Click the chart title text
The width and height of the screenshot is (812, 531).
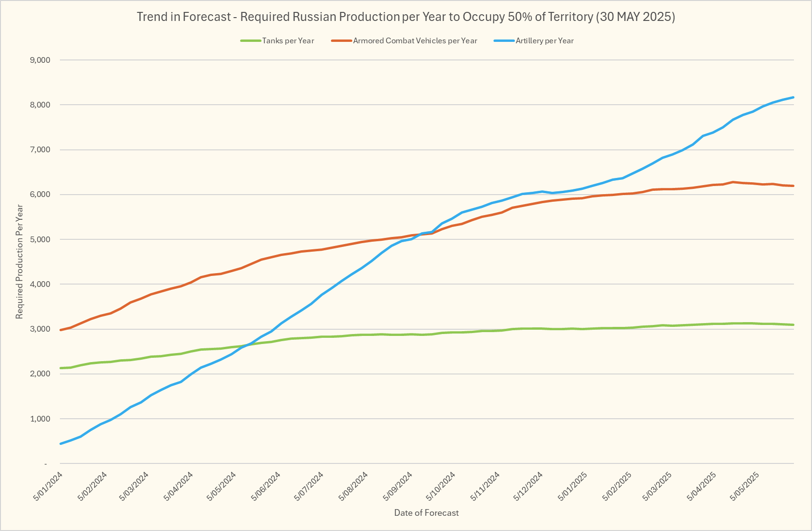pyautogui.click(x=406, y=17)
